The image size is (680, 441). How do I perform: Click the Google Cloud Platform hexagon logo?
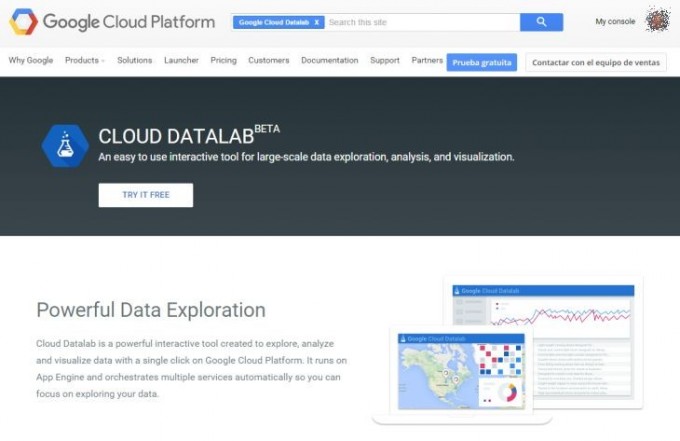coord(23,22)
